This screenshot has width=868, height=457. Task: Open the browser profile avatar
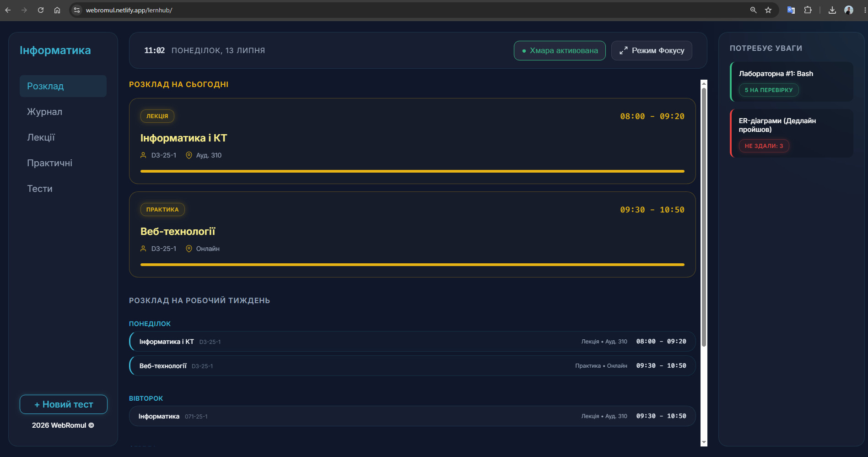click(x=849, y=10)
